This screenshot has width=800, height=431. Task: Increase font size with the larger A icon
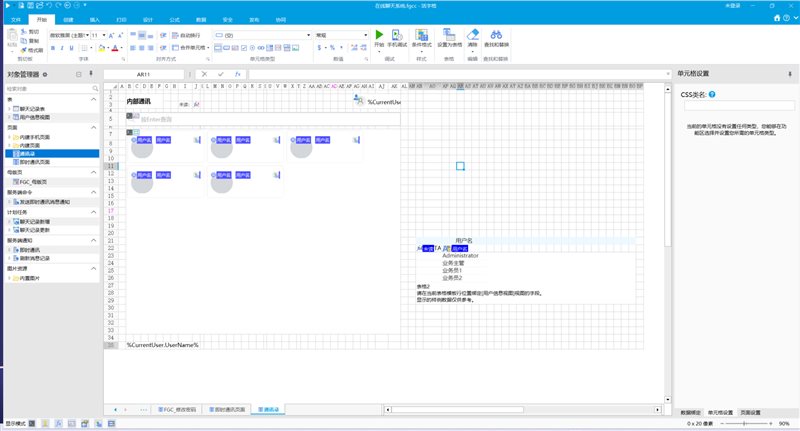tap(111, 35)
